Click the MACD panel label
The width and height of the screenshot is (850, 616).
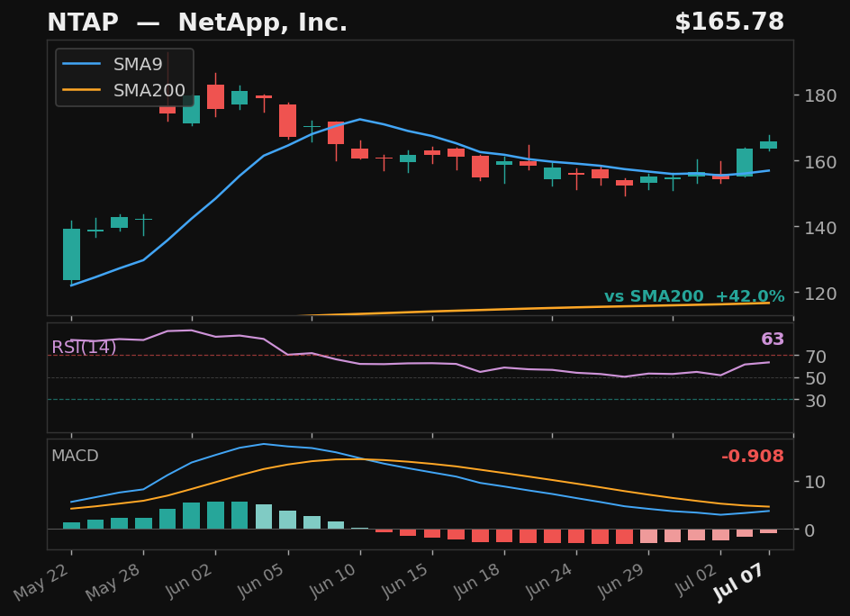pyautogui.click(x=75, y=456)
